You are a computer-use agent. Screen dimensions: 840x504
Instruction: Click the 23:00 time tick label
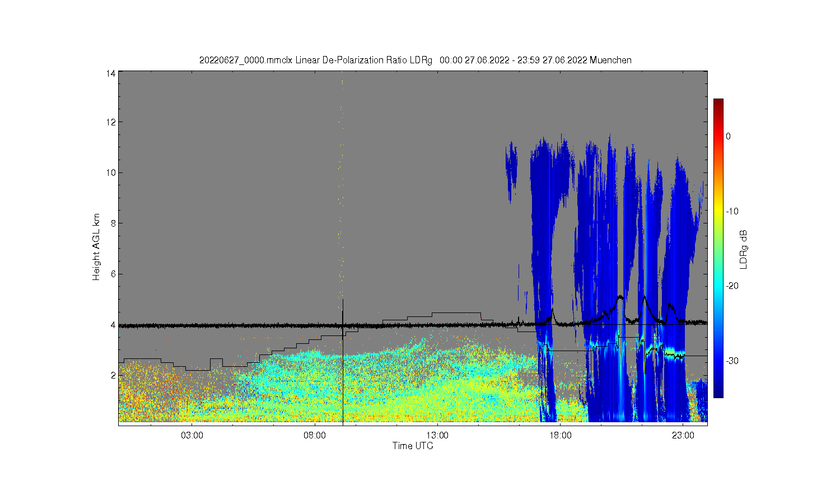tap(683, 435)
